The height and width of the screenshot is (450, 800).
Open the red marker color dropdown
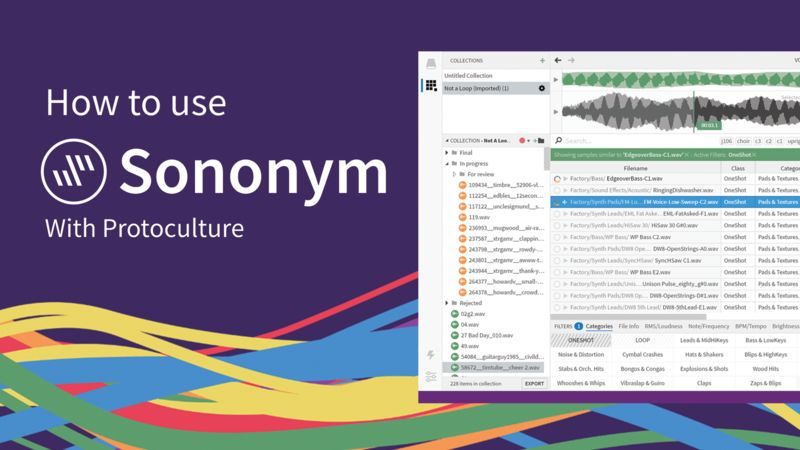click(529, 141)
